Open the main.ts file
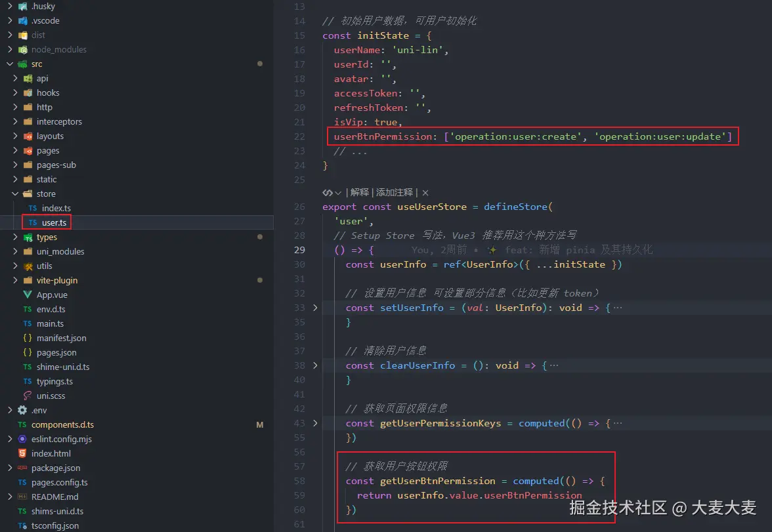Screen dimensions: 772x532 (50, 323)
